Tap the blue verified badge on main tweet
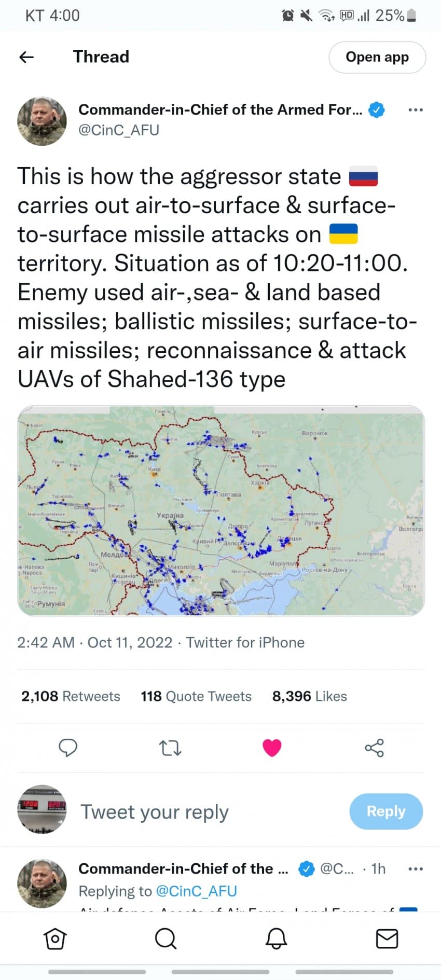Viewport: 441px width, 980px height. pos(377,110)
